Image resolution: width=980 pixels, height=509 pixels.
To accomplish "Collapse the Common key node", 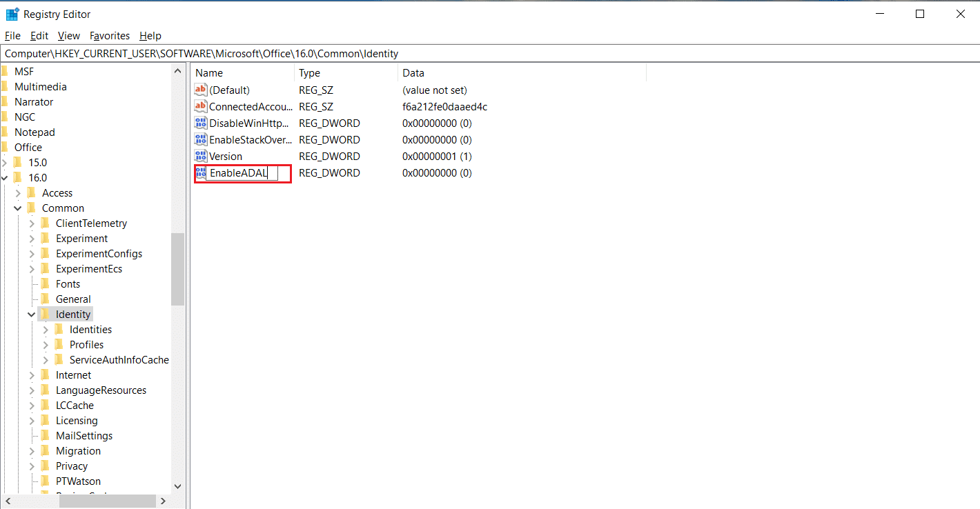I will 19,208.
